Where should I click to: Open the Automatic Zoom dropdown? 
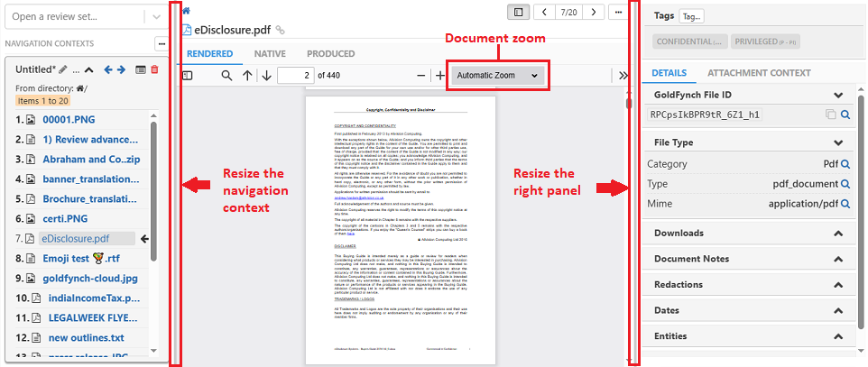point(498,75)
